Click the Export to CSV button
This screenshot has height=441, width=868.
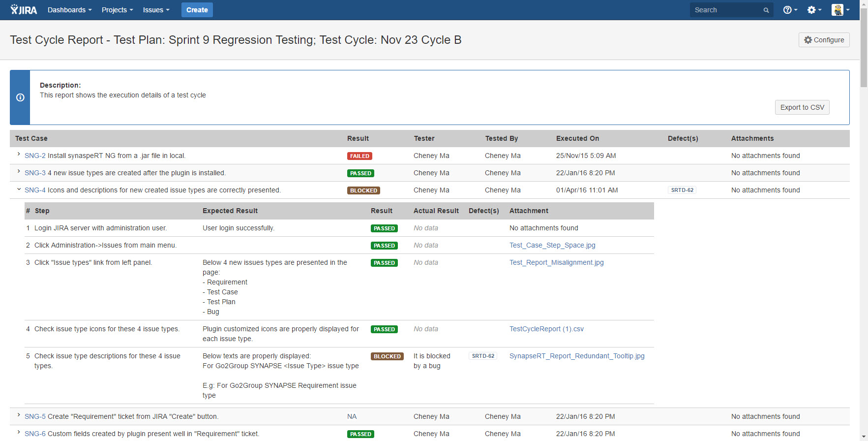tap(802, 107)
